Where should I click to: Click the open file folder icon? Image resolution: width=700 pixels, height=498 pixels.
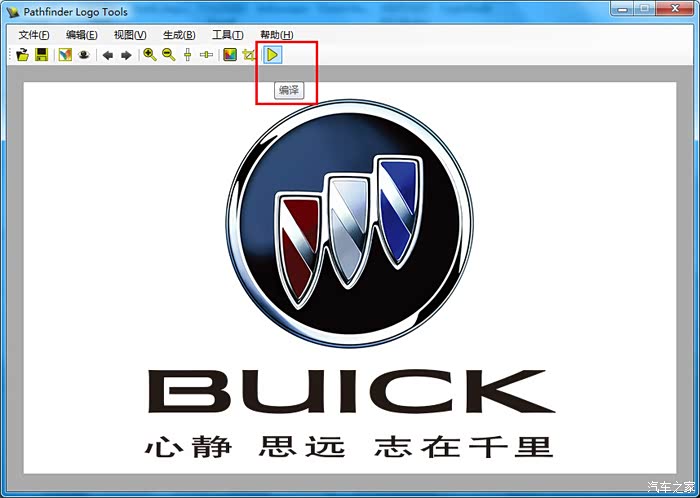tap(22, 55)
